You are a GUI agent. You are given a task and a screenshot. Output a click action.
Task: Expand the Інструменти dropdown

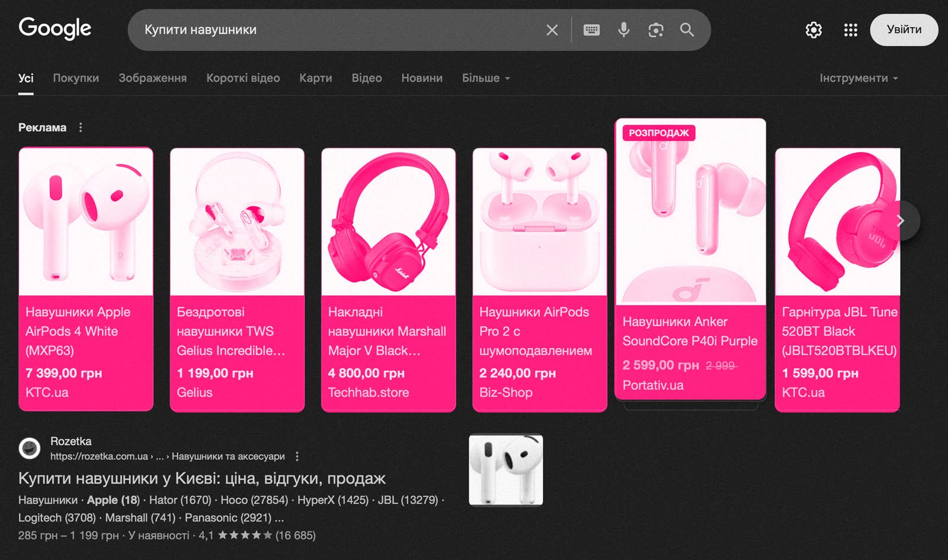tap(859, 78)
